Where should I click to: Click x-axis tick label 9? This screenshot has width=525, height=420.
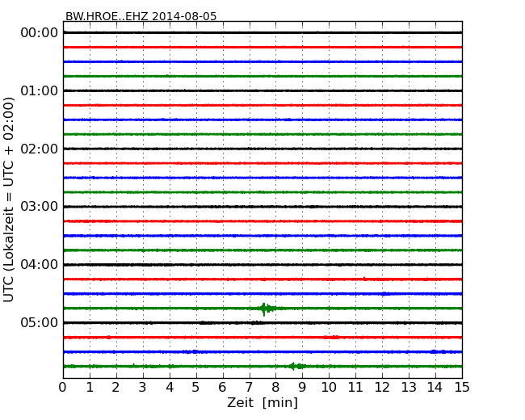pyautogui.click(x=302, y=388)
